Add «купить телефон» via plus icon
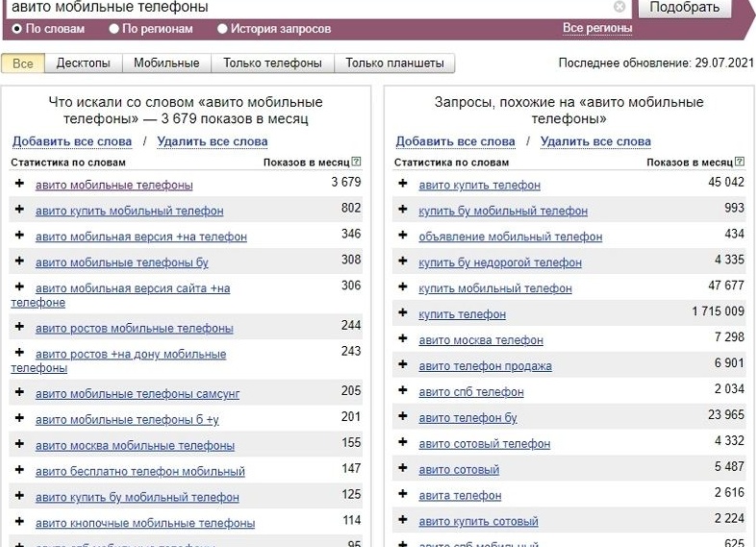The width and height of the screenshot is (756, 547). click(403, 312)
